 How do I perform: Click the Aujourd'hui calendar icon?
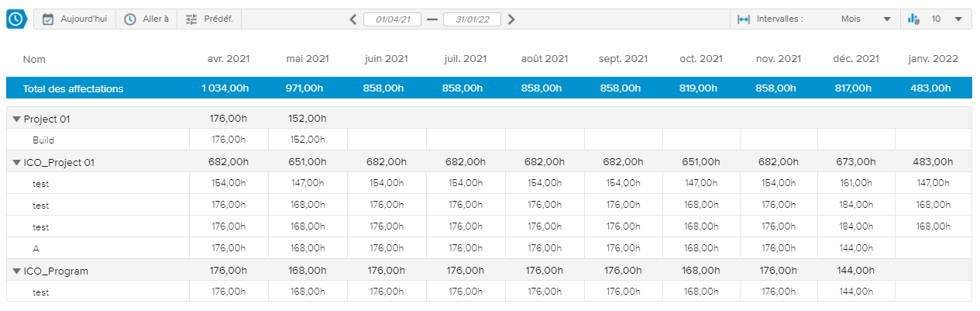click(x=48, y=19)
